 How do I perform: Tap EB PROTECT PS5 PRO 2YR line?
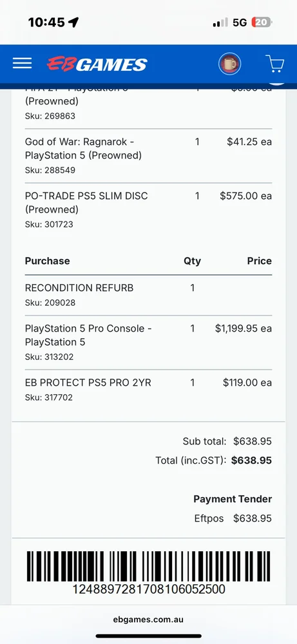(148, 390)
